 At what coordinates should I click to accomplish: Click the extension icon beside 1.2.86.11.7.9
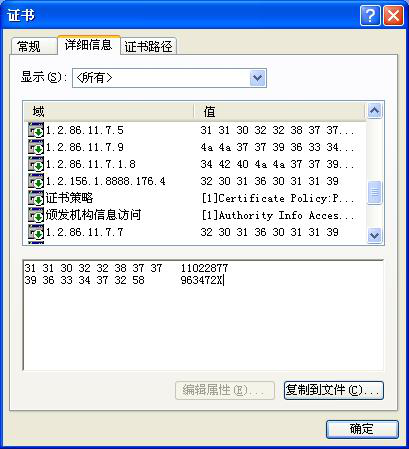pos(36,147)
